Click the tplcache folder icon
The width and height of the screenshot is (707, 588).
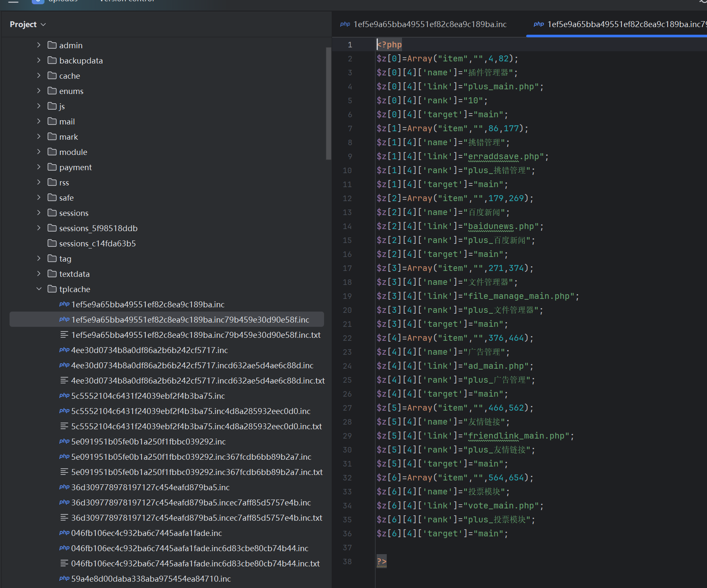tap(52, 289)
